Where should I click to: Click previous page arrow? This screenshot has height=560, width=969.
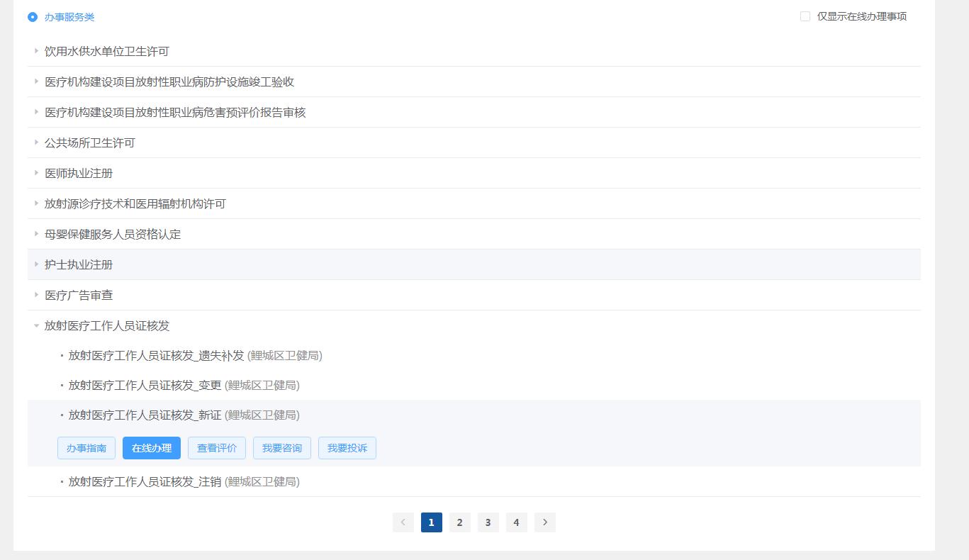pos(403,522)
